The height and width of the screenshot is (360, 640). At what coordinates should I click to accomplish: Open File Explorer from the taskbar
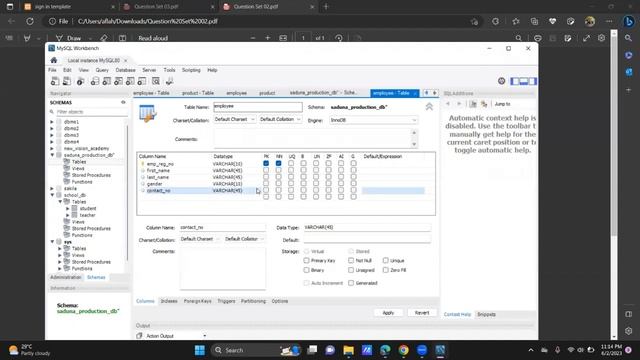(349, 350)
